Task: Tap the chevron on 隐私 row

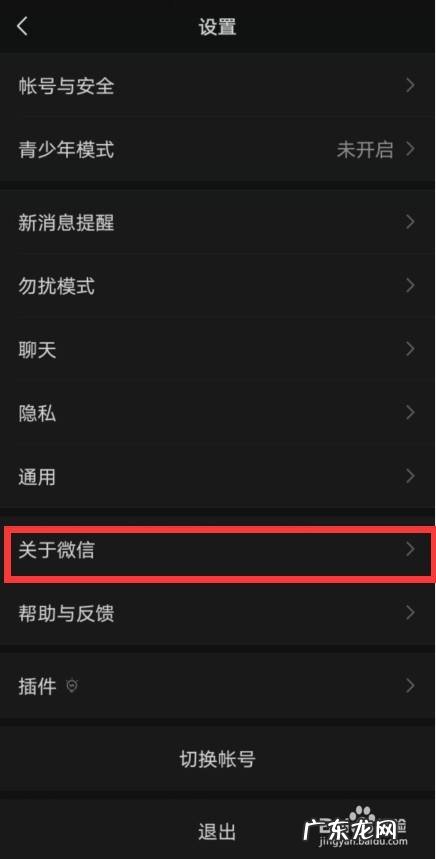Action: tap(410, 413)
